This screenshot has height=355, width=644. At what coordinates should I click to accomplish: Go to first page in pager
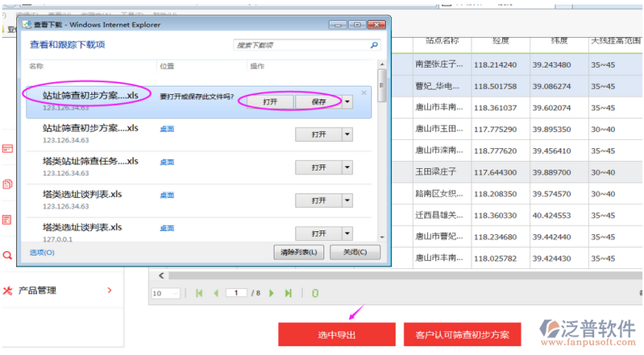(x=199, y=293)
